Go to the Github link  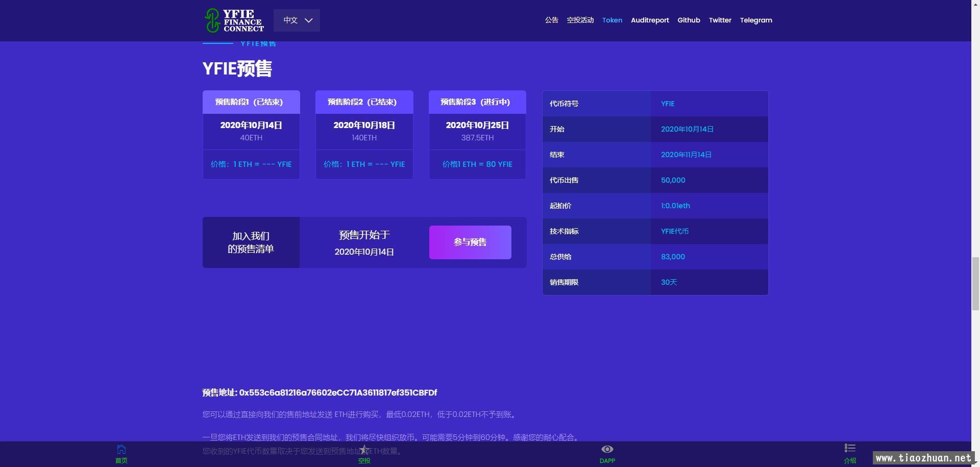point(689,20)
